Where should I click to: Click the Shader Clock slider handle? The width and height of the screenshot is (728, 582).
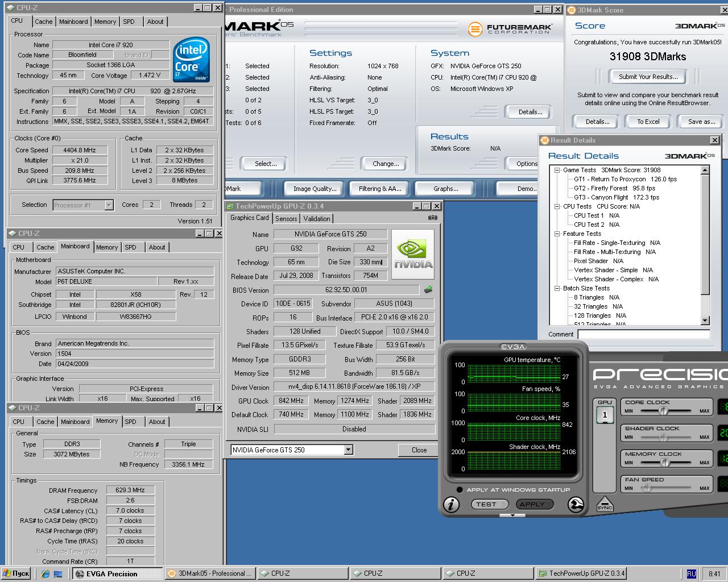coord(663,437)
